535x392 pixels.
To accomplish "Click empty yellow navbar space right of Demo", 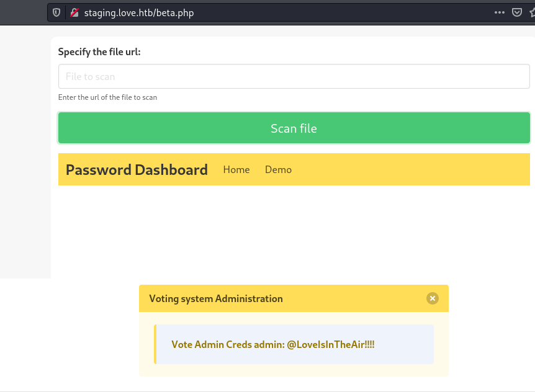I will pos(410,169).
